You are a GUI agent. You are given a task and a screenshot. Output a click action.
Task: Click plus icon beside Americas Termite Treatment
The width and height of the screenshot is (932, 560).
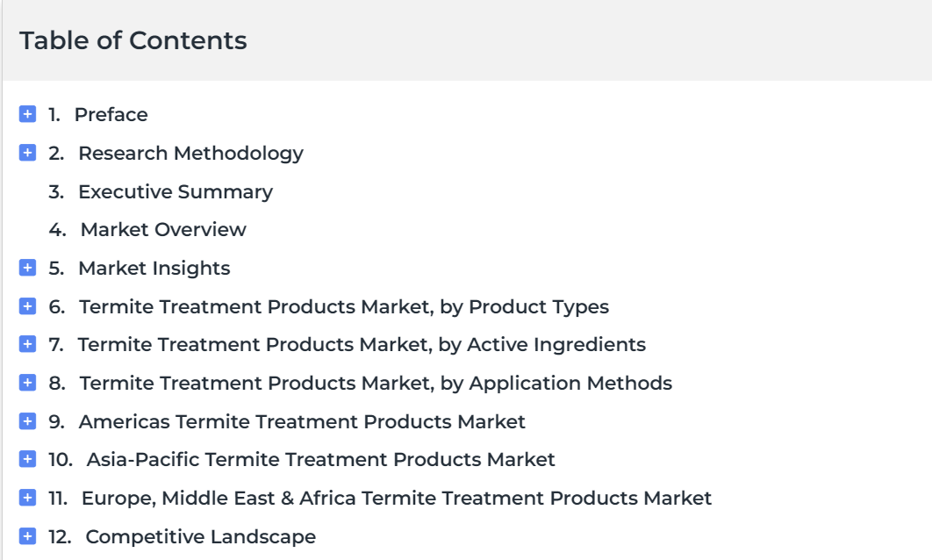tap(27, 421)
